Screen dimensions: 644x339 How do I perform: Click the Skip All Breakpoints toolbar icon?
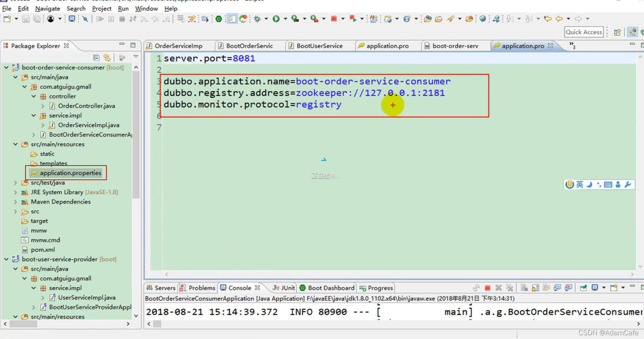pos(85,19)
